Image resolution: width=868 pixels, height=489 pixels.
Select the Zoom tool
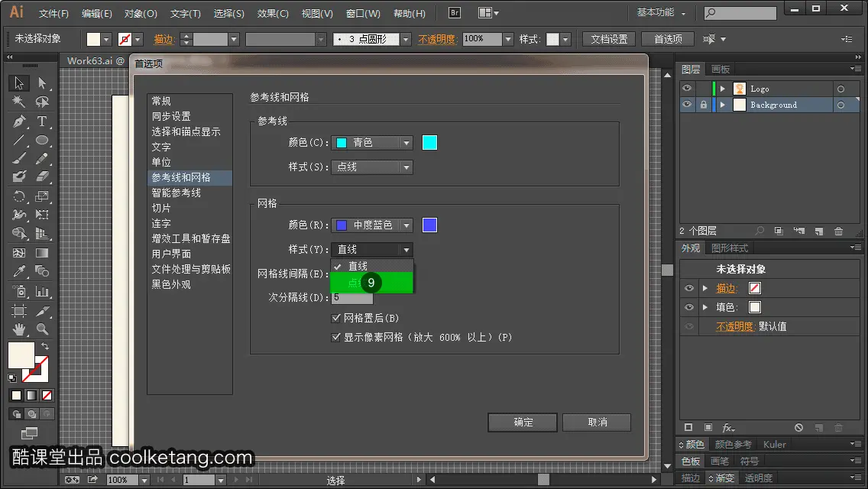[x=42, y=329]
